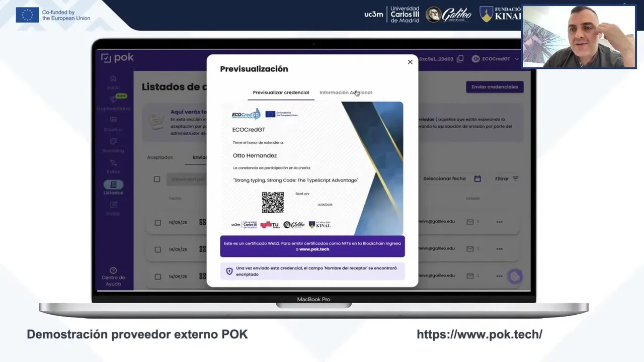The width and height of the screenshot is (644, 362).
Task: Click the Fecha column header
Action: (175, 199)
